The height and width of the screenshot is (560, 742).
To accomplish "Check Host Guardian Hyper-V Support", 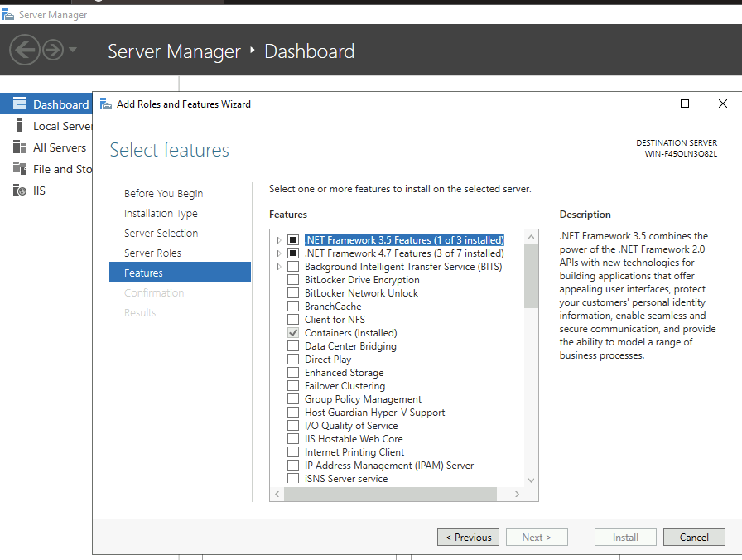I will tap(293, 412).
